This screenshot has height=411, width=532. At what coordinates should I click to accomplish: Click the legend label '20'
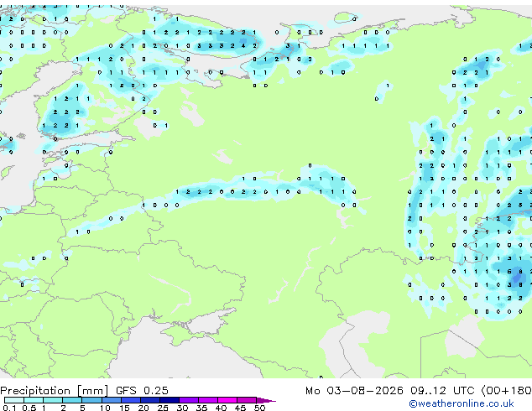pyautogui.click(x=143, y=408)
